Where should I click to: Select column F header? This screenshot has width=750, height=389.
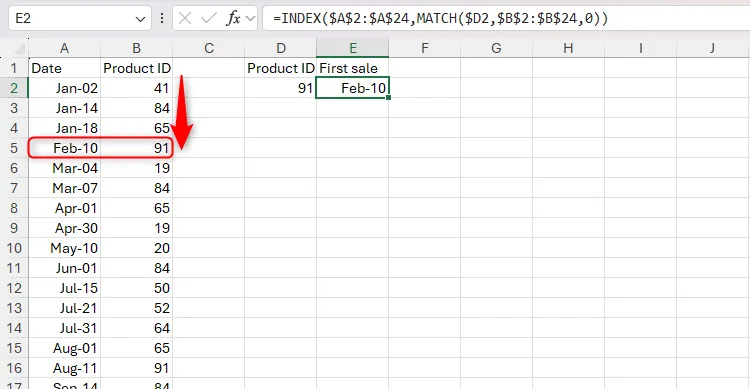[x=425, y=48]
